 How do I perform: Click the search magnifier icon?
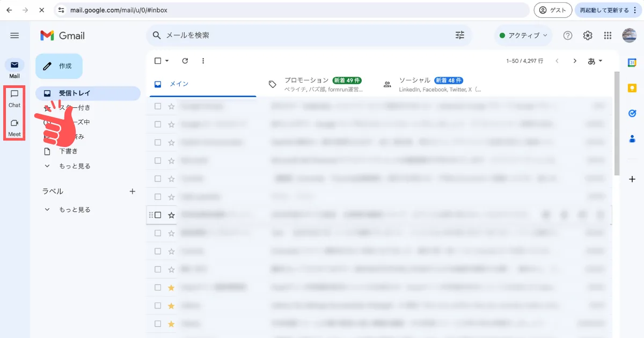[157, 35]
